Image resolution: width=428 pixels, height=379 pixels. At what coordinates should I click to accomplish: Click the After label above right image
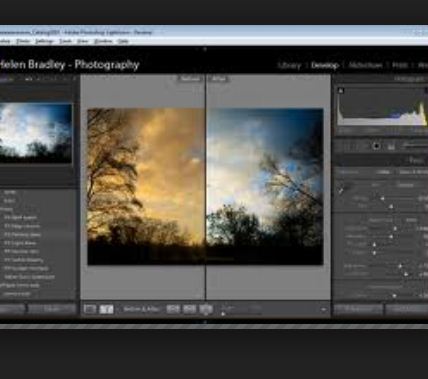(219, 79)
